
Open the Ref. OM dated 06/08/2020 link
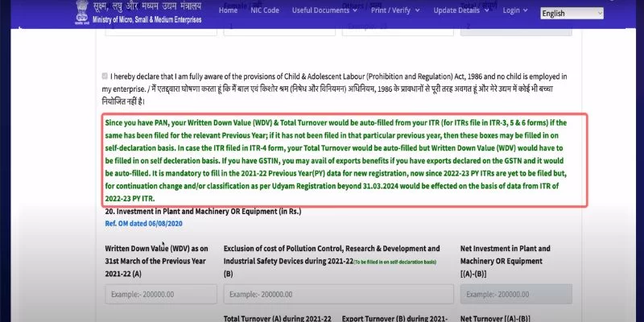(x=144, y=224)
